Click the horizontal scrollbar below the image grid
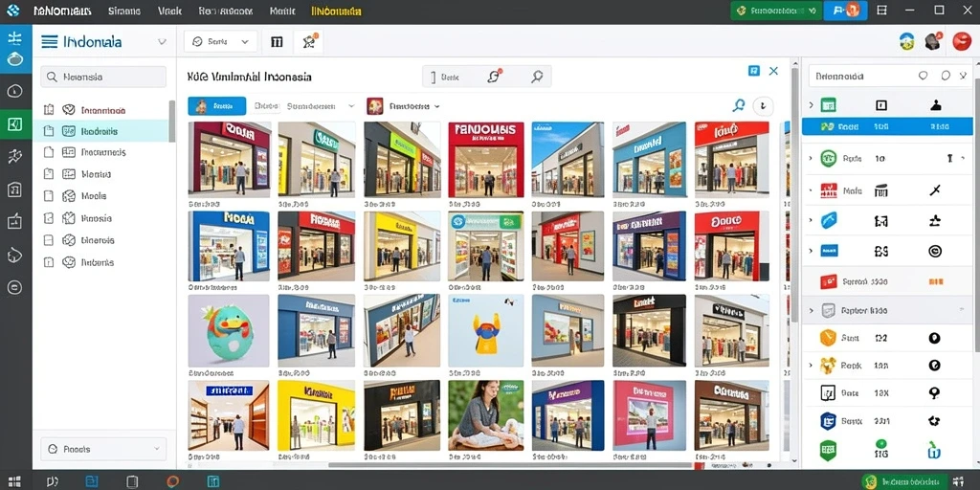Screen dimensions: 980x490 pos(510,465)
